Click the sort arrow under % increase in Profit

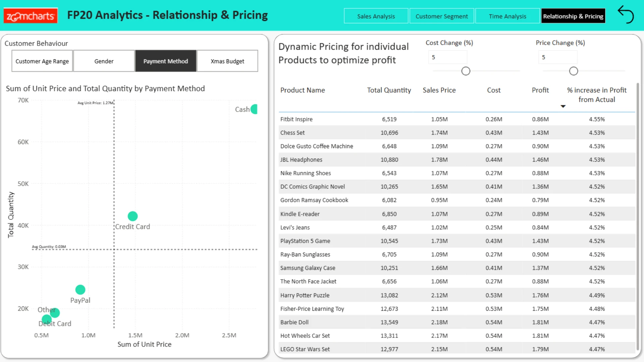click(x=563, y=106)
